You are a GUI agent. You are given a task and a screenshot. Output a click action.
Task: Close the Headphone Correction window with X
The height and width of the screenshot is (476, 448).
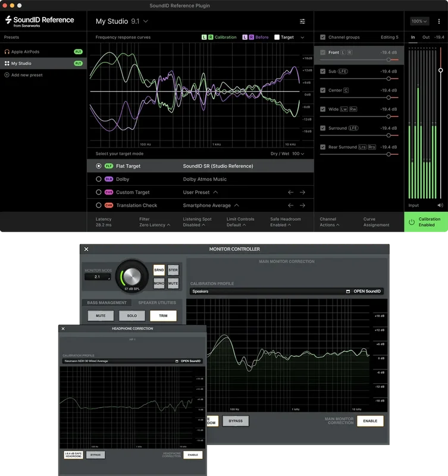tap(63, 329)
